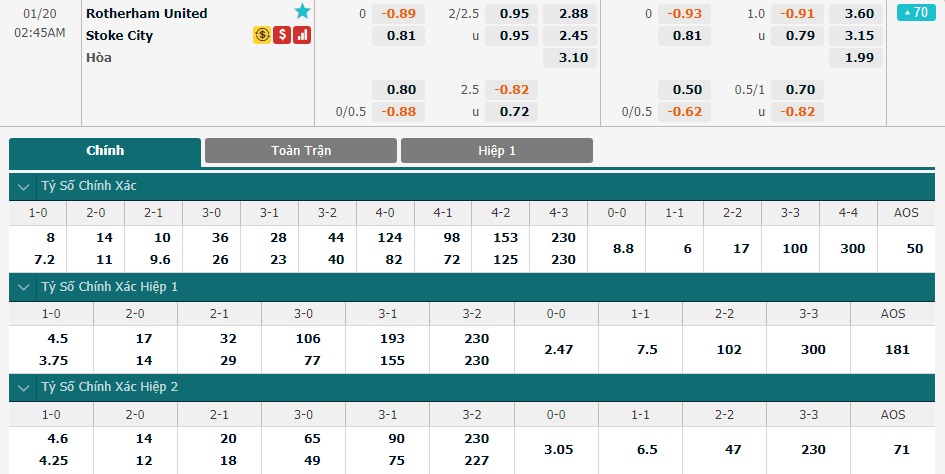Click the Rotherham United team name
Viewport: 945px width, 474px height.
[x=146, y=13]
